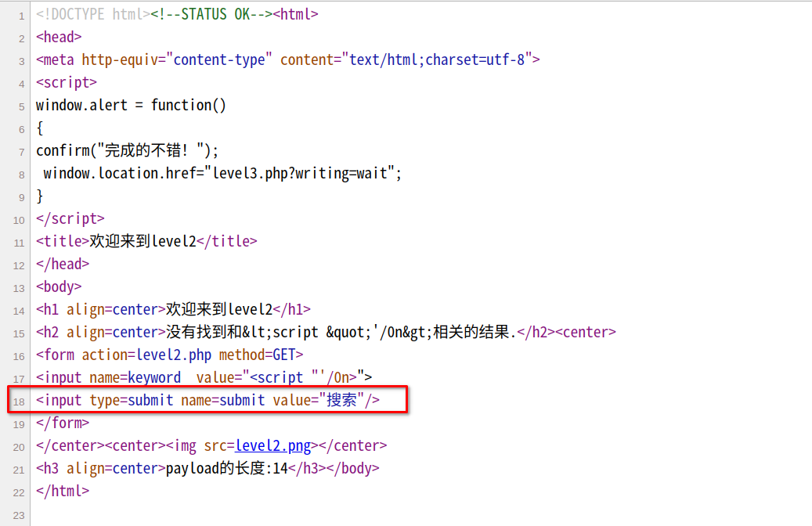Click line number 21 in the gutter
This screenshot has height=526, width=812.
pos(19,470)
